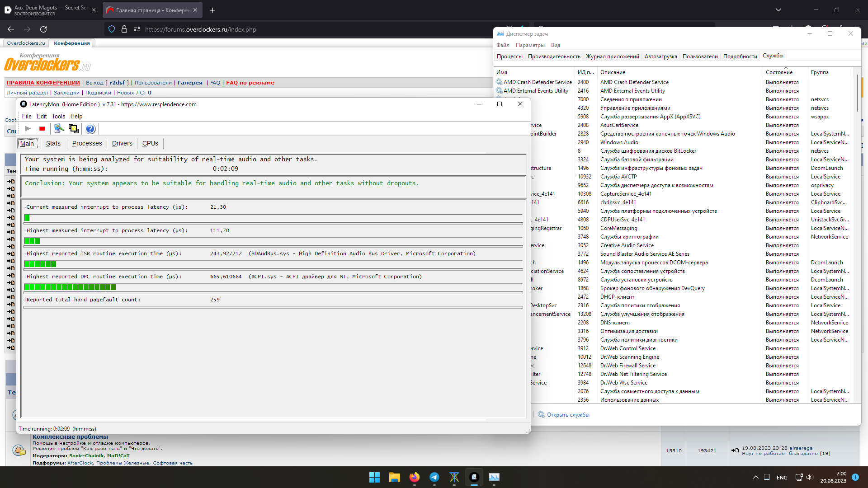The height and width of the screenshot is (488, 868).
Task: Open Telegram from the taskbar
Action: [x=434, y=477]
